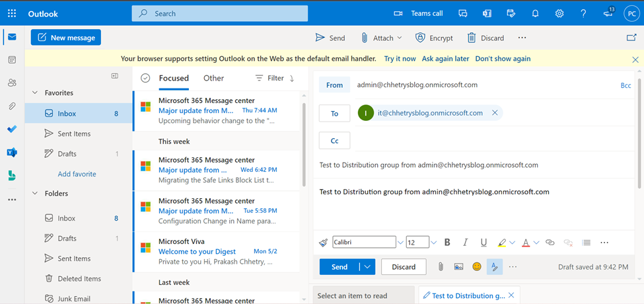Switch to the Focused tab
The image size is (644, 304).
coord(174,78)
